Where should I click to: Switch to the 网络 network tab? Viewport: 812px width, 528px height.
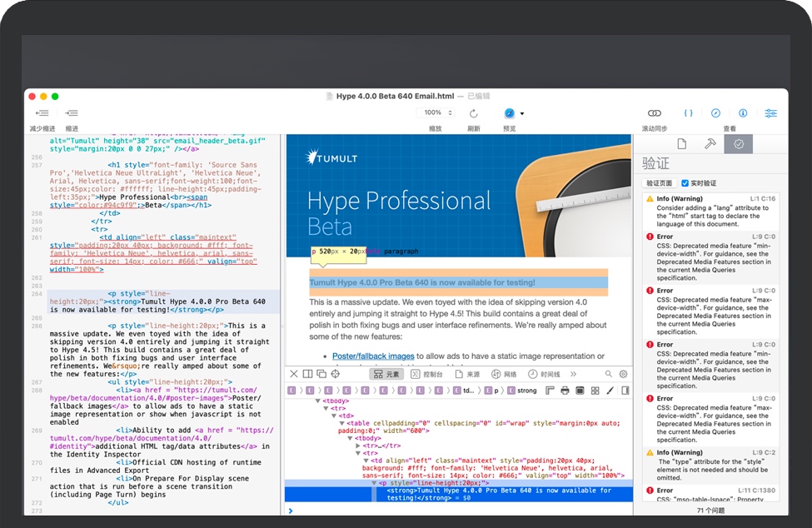click(504, 375)
